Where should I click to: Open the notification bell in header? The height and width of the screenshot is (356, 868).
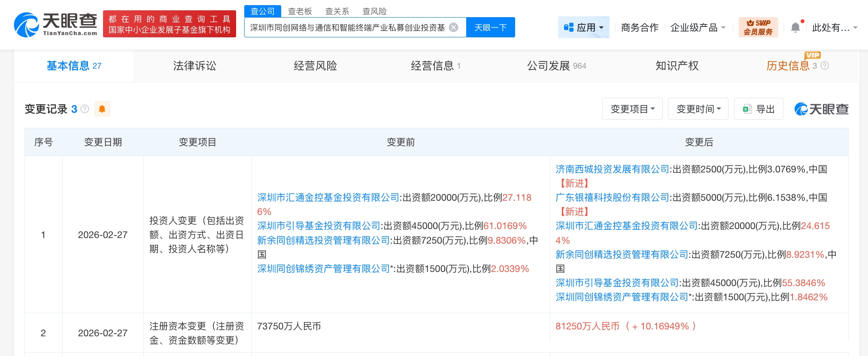click(795, 27)
